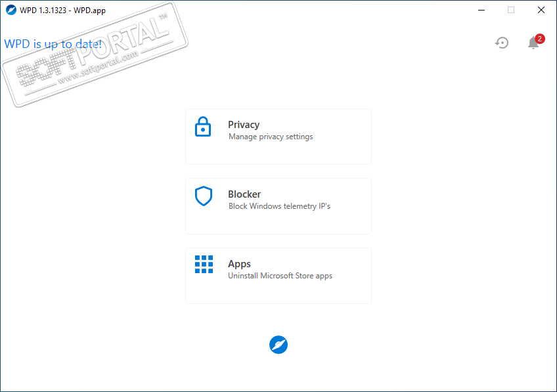Open the Blocker telemetry card

(x=278, y=206)
